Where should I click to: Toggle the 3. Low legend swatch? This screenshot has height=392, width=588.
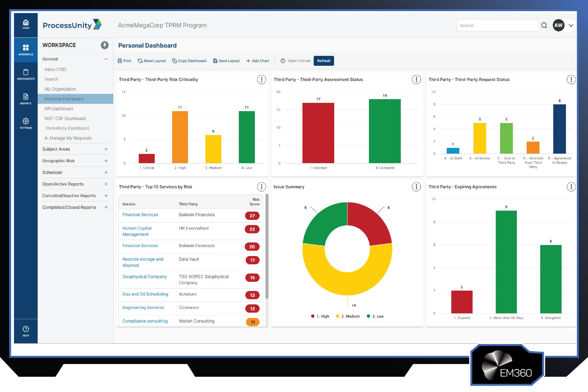368,316
